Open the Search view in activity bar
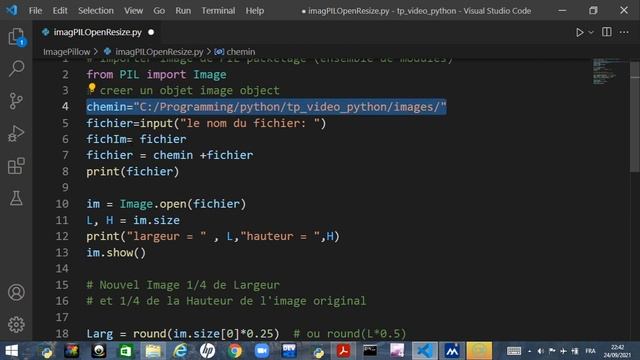 tap(16, 68)
